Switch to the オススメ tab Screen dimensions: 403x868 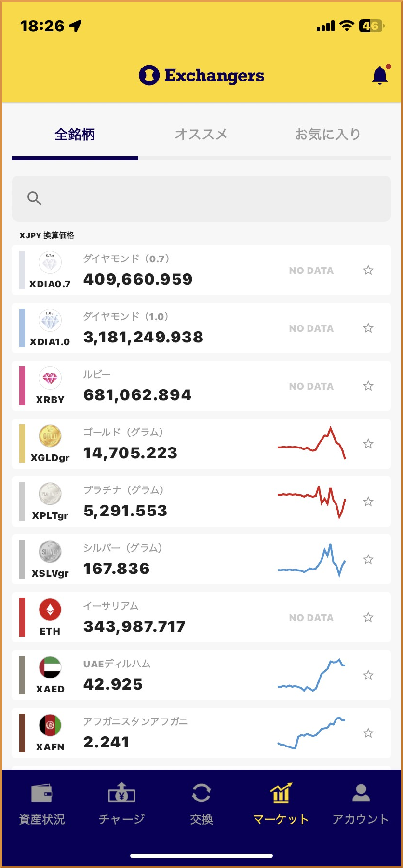[x=201, y=134]
